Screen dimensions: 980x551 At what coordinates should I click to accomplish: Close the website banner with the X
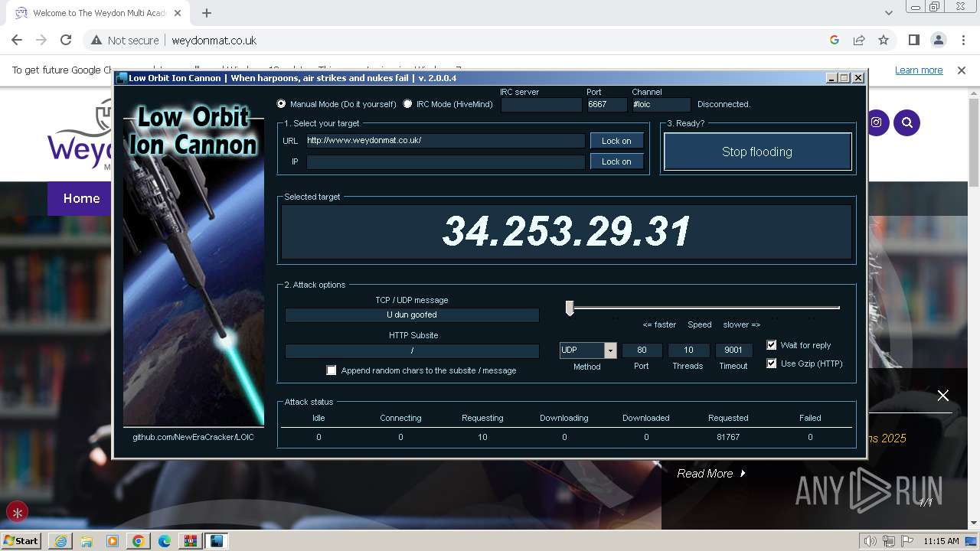[943, 396]
